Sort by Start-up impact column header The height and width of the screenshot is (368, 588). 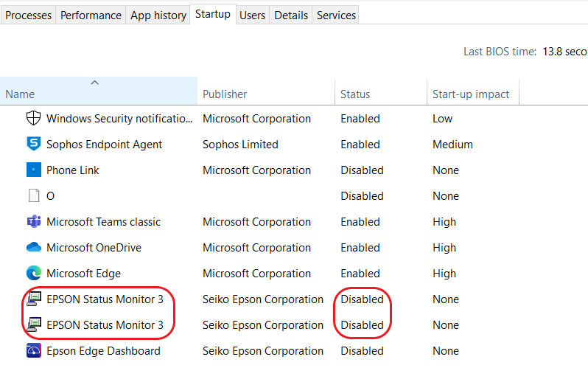click(471, 94)
